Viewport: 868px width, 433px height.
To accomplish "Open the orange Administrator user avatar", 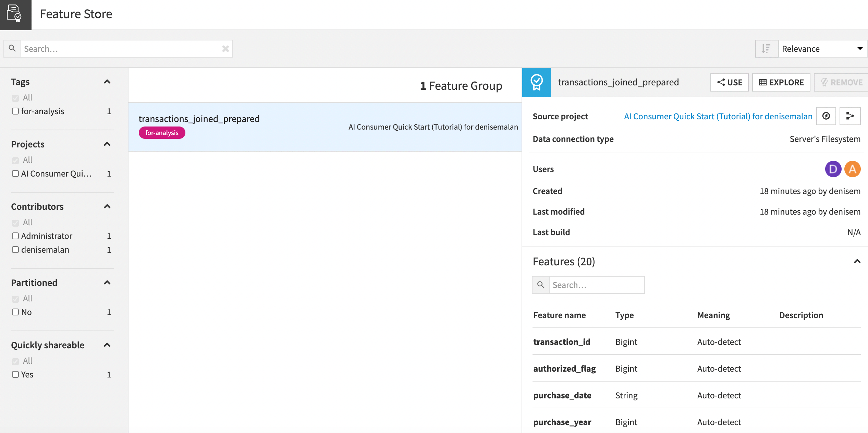I will pos(852,169).
